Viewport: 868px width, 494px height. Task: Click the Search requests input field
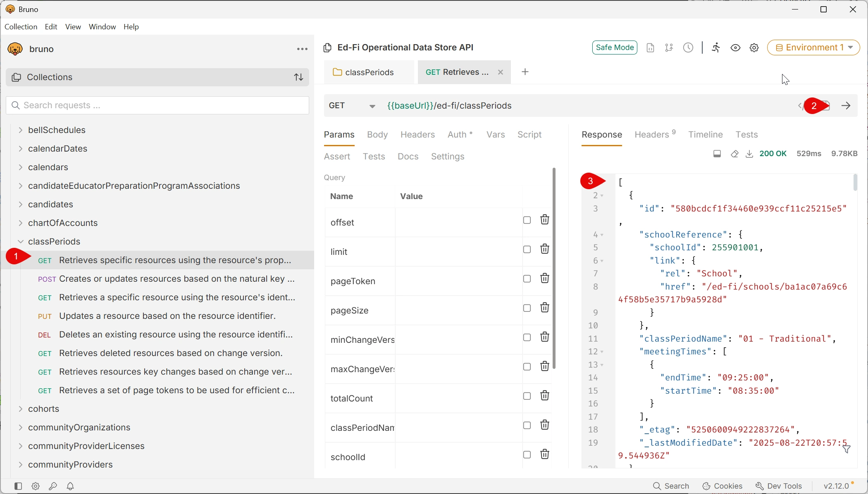tap(157, 105)
